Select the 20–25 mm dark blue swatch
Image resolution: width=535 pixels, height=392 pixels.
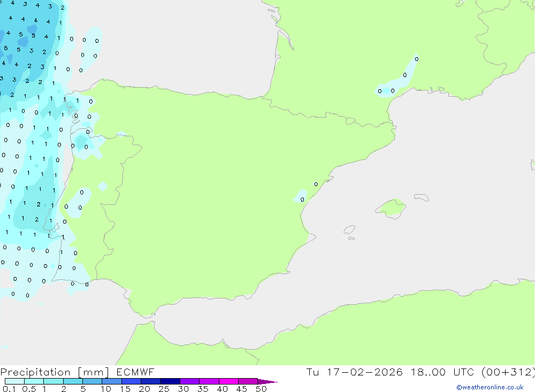point(151,381)
